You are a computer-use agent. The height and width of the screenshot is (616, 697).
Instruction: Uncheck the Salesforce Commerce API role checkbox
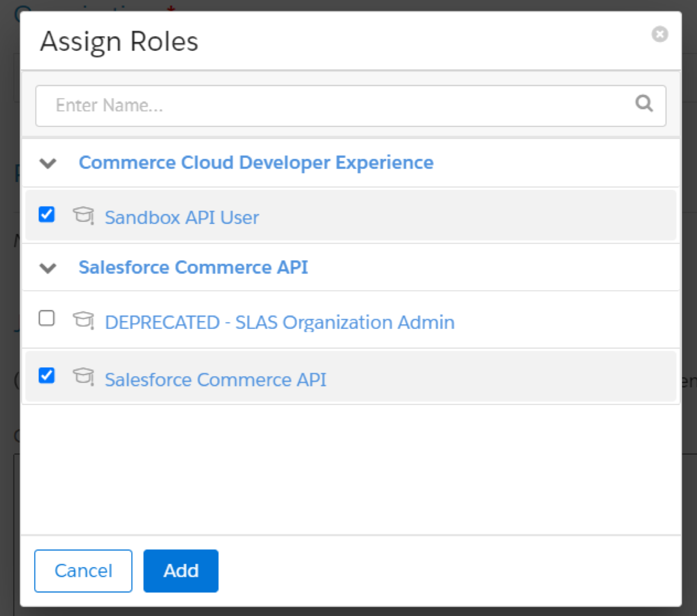(x=47, y=375)
